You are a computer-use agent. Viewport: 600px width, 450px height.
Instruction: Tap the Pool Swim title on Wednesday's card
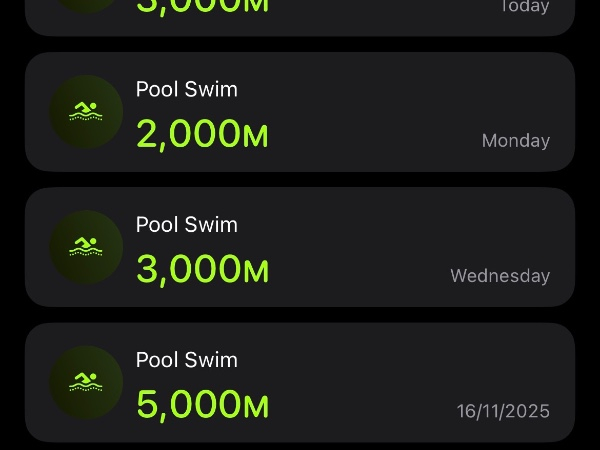pyautogui.click(x=187, y=224)
